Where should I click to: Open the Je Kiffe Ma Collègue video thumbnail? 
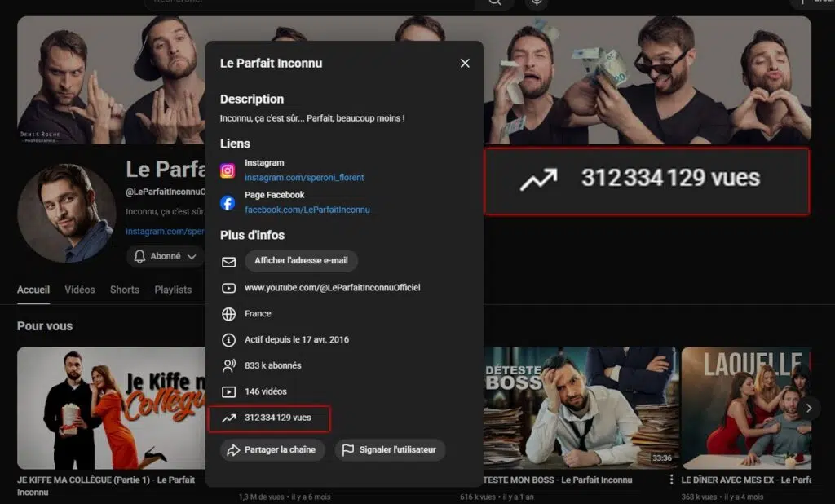click(111, 408)
